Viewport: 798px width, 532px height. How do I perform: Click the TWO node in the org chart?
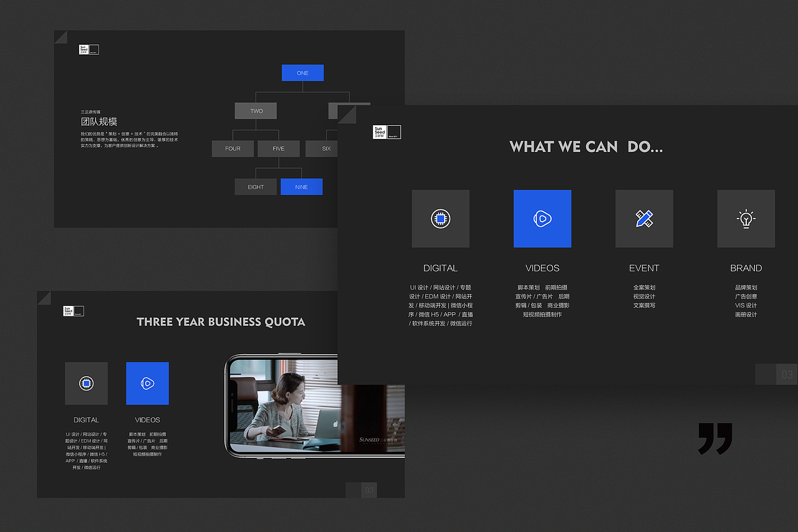click(256, 111)
